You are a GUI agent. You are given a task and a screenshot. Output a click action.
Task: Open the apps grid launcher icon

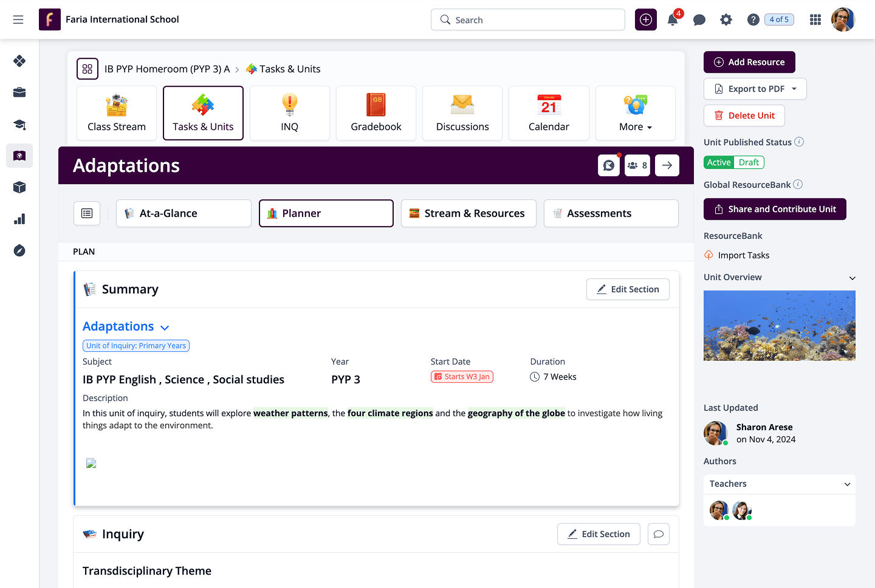(x=815, y=20)
